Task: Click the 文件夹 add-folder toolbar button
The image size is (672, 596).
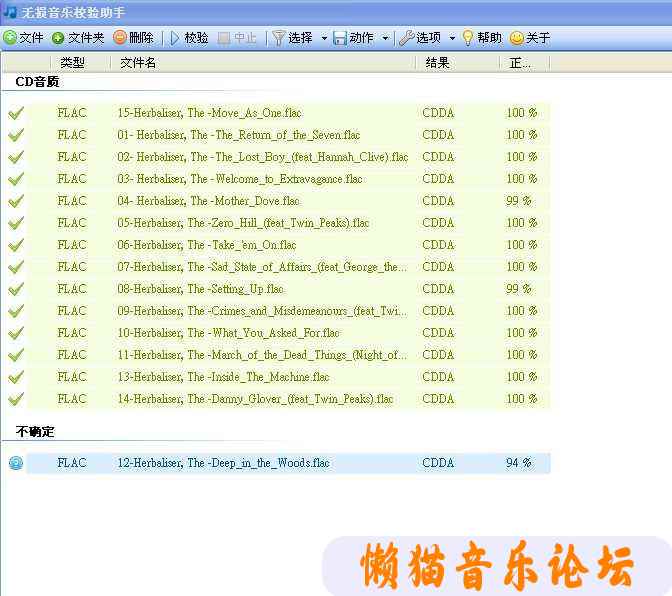Action: coord(78,38)
